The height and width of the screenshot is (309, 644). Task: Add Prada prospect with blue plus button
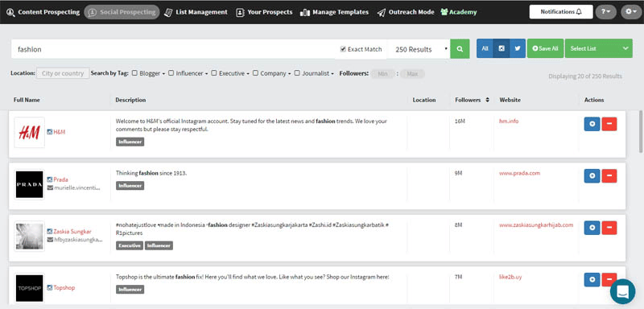592,175
